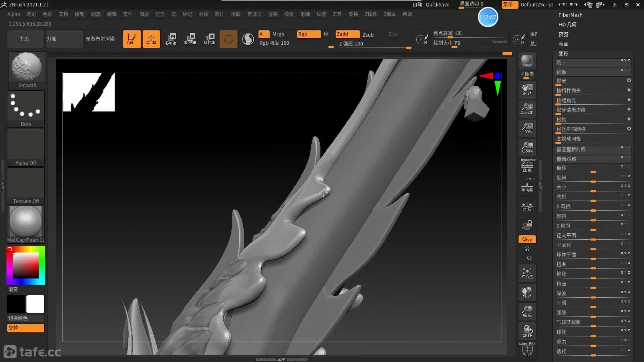The image size is (644, 362).
Task: Open the Smooth brush thumbnail
Action: [x=27, y=69]
